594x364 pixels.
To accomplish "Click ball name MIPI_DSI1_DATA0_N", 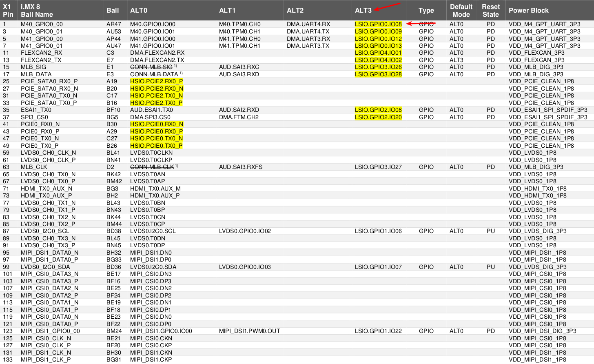I will [49, 253].
